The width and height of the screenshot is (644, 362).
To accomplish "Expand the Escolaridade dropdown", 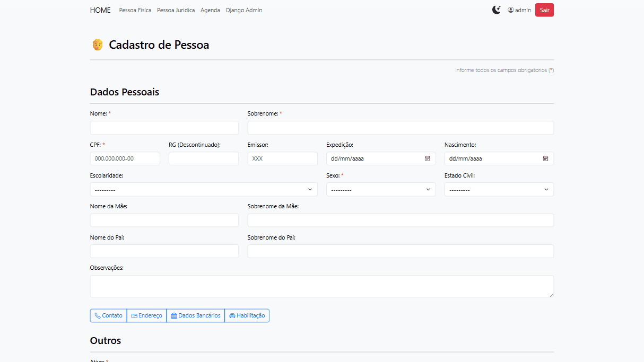I will [x=204, y=189].
